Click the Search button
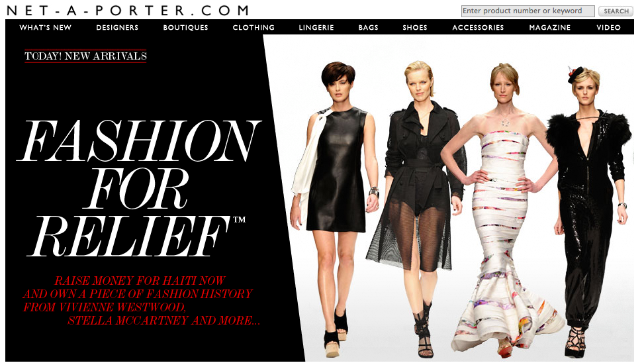 [616, 11]
